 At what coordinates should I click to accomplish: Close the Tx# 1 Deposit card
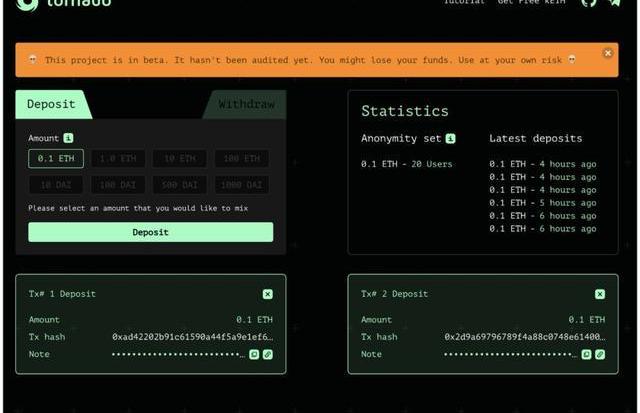[x=267, y=294]
